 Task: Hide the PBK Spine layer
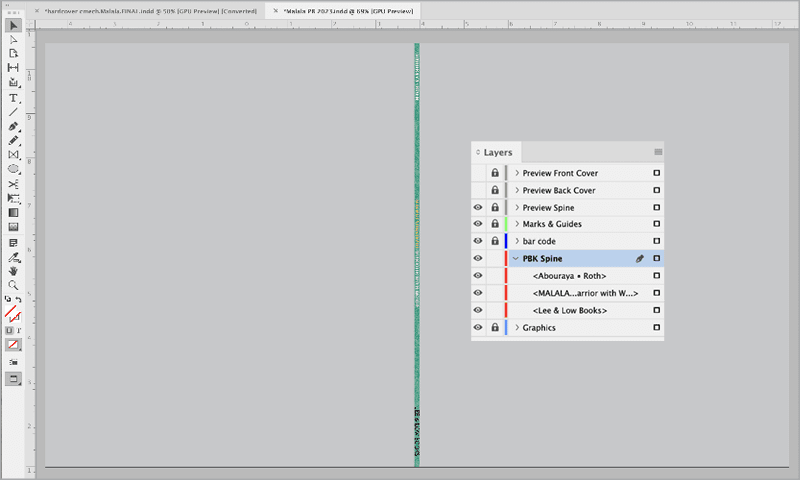coord(478,258)
